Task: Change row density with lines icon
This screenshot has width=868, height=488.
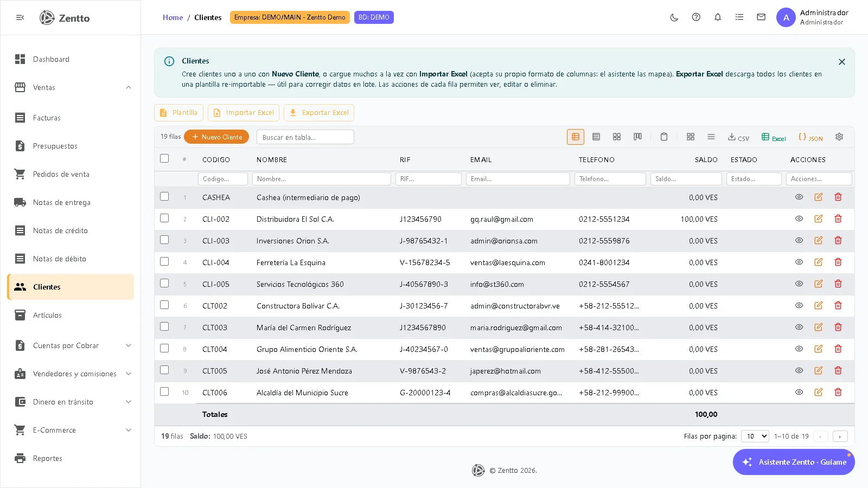Action: pos(711,137)
